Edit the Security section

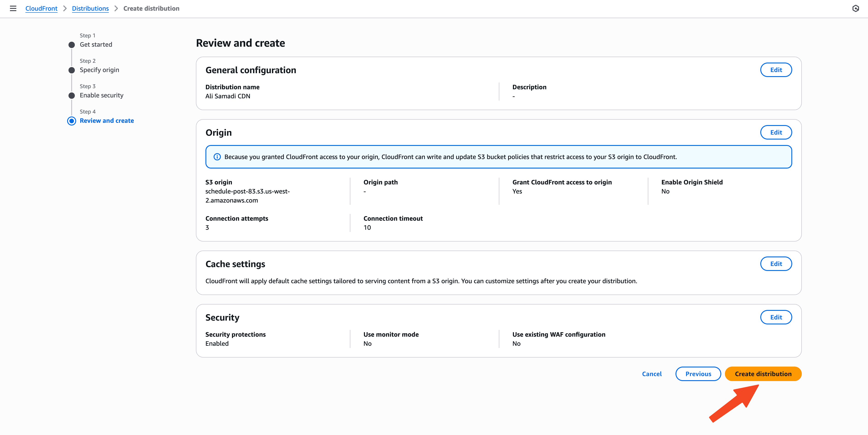coord(776,317)
